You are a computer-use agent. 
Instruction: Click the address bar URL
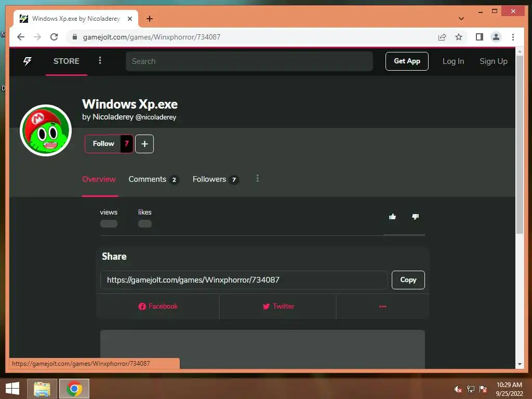coord(152,37)
